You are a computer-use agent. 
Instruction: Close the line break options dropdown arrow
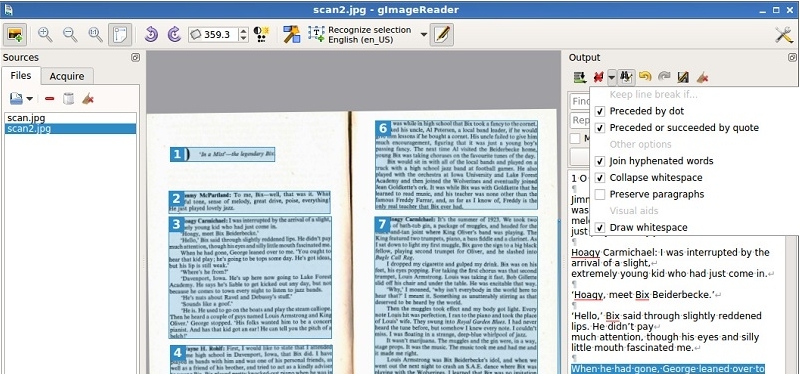(x=611, y=77)
